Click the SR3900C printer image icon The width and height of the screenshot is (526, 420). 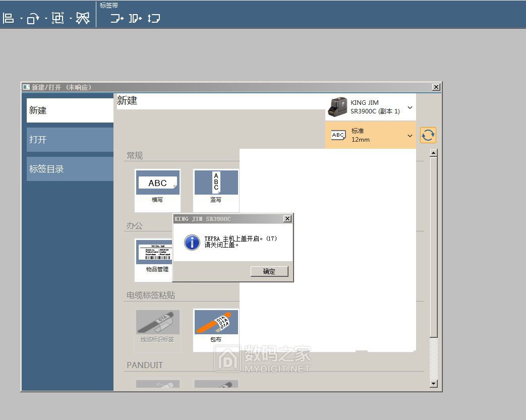(337, 107)
